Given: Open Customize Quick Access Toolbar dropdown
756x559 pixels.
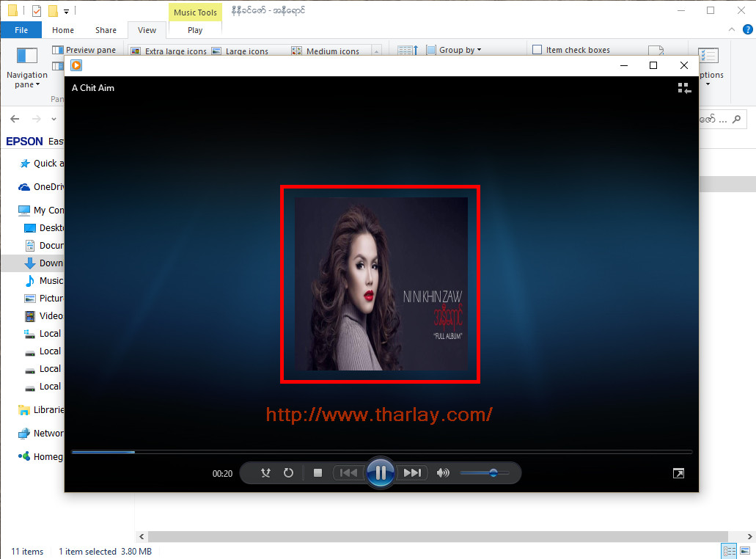Looking at the screenshot, I should (66, 11).
